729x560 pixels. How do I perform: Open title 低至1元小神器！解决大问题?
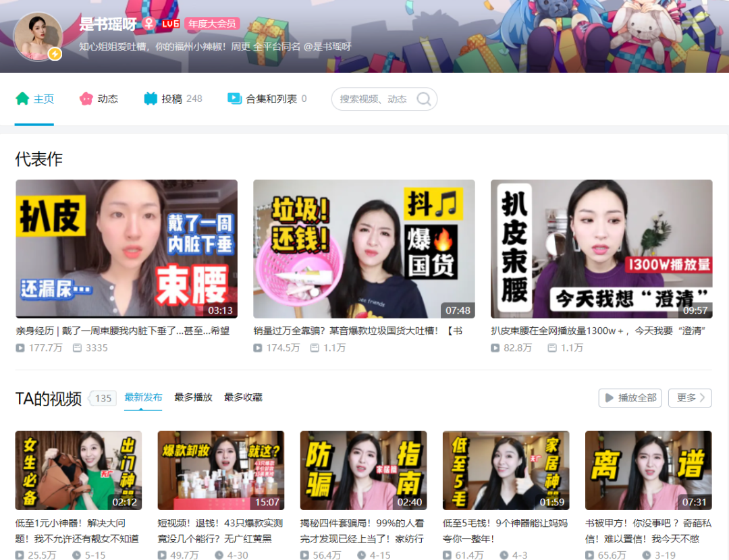tap(77, 531)
